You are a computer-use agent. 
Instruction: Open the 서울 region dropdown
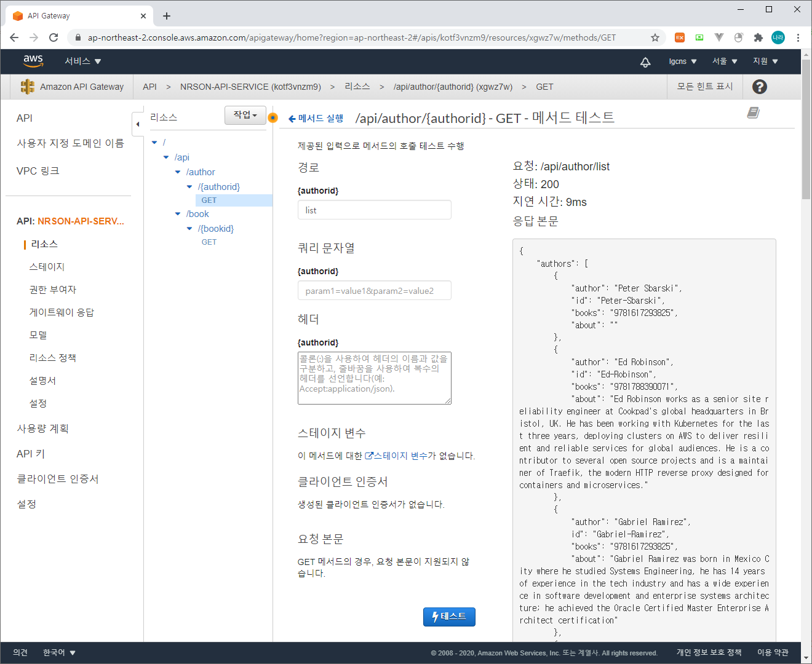tap(725, 61)
